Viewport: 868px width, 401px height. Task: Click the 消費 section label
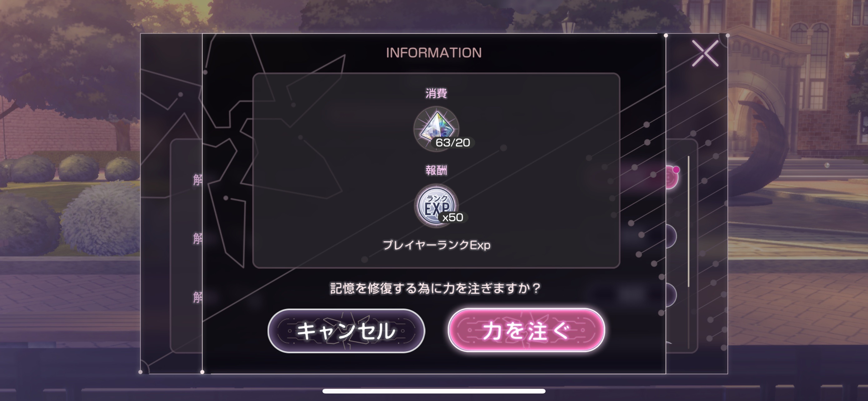click(436, 93)
